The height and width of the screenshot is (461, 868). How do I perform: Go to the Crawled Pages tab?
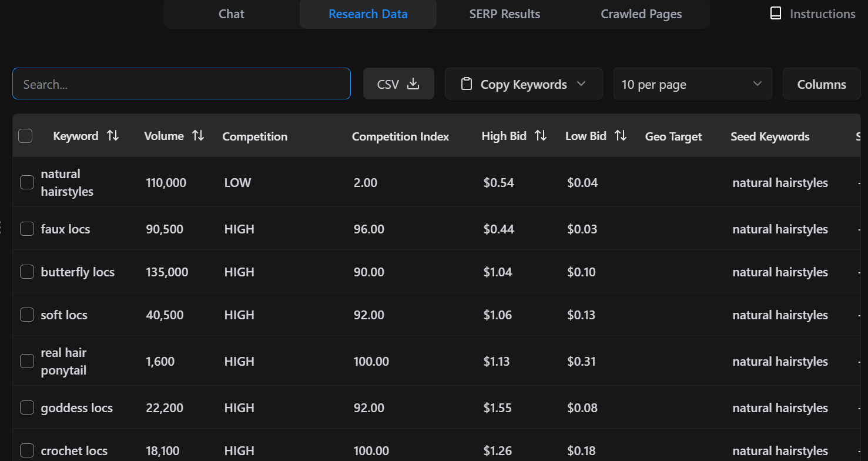(x=641, y=14)
